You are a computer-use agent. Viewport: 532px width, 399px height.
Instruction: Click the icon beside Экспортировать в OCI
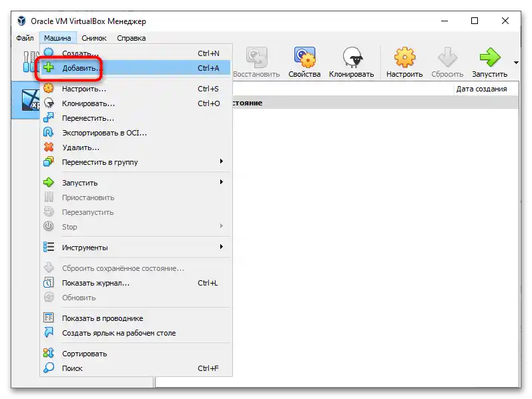pos(49,132)
